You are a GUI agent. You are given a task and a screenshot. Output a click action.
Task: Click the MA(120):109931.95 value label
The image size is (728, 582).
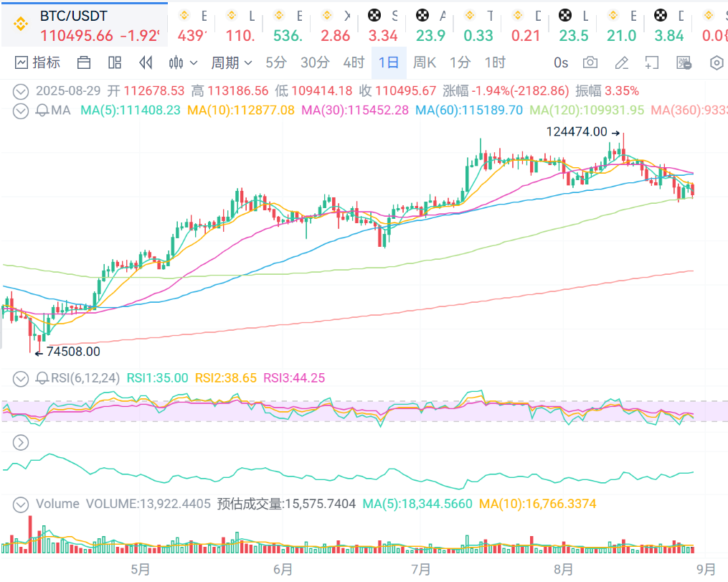(x=587, y=111)
